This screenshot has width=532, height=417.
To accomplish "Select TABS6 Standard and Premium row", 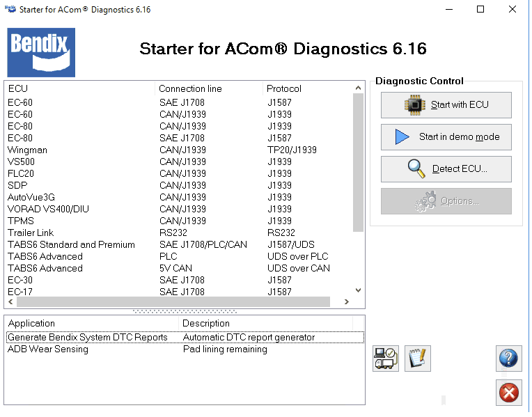I will tap(179, 244).
